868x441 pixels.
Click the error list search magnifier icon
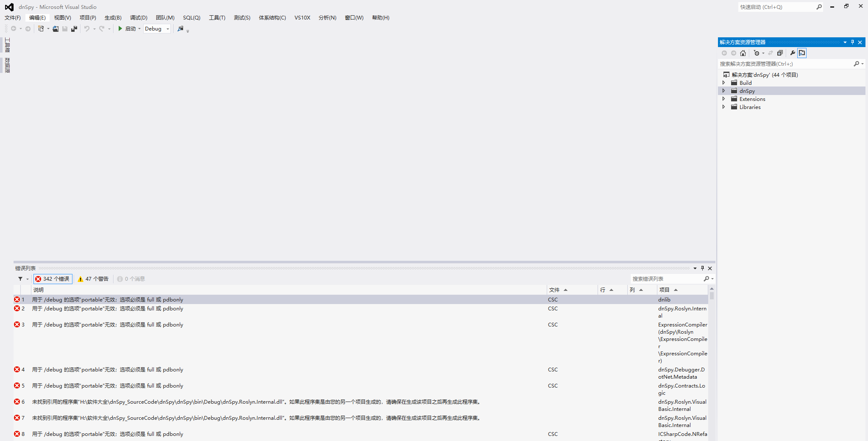coord(706,279)
